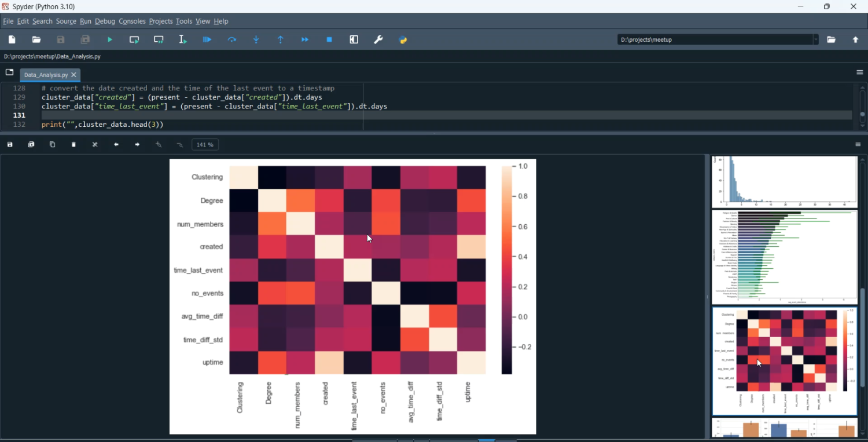This screenshot has width=868, height=442.
Task: Switch to the Data_Analysis.py tab
Action: pyautogui.click(x=46, y=75)
